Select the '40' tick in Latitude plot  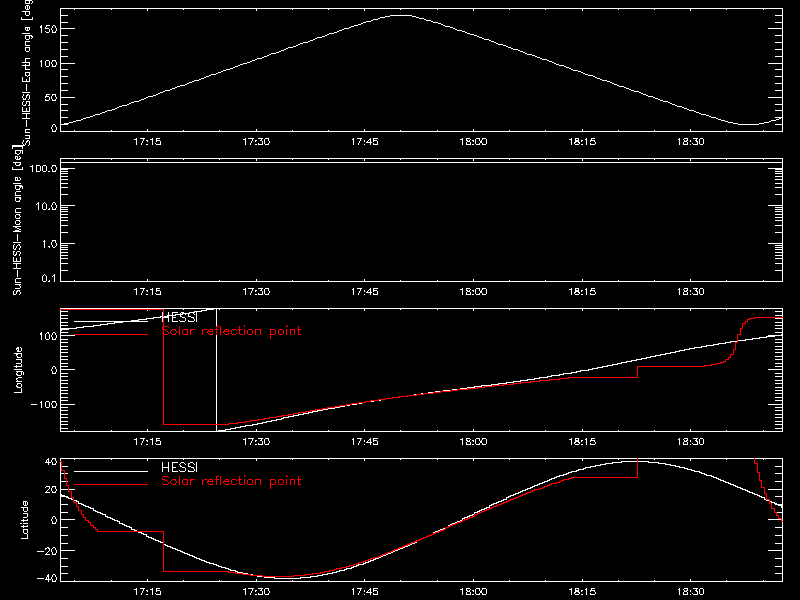pos(51,462)
